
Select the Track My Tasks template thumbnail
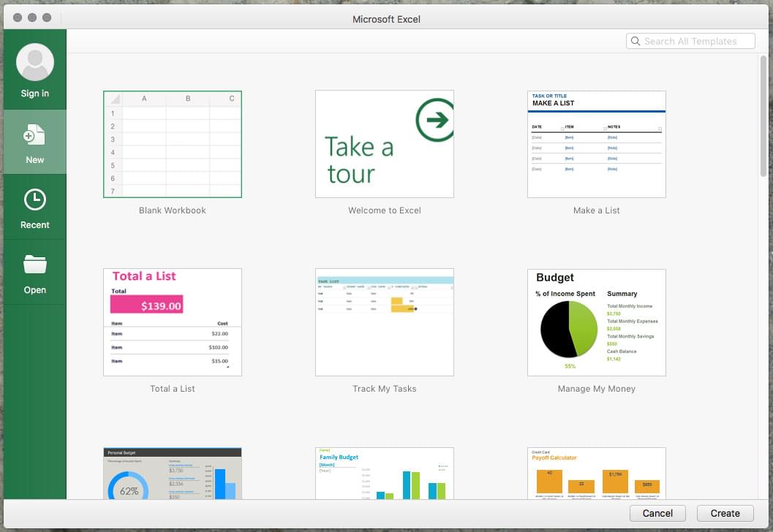pos(385,322)
